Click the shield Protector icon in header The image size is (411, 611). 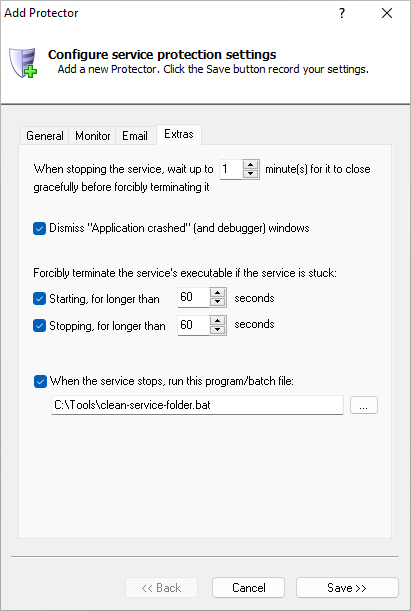23,63
